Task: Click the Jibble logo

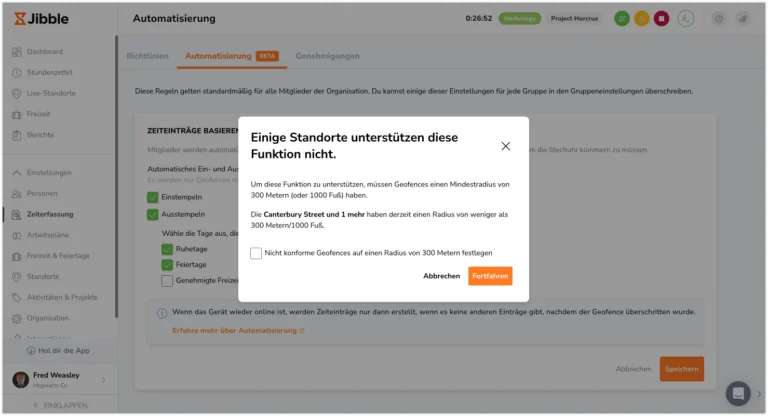Action: [42, 19]
